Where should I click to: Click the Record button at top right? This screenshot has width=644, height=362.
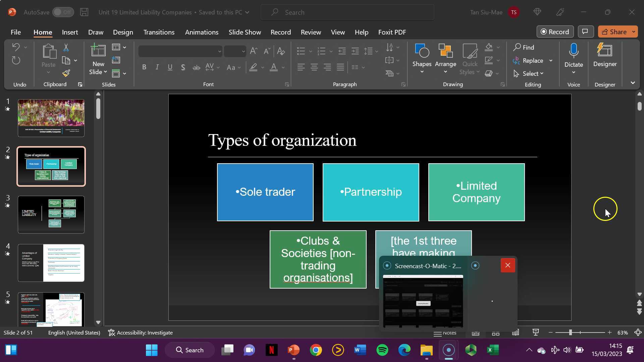tap(555, 32)
